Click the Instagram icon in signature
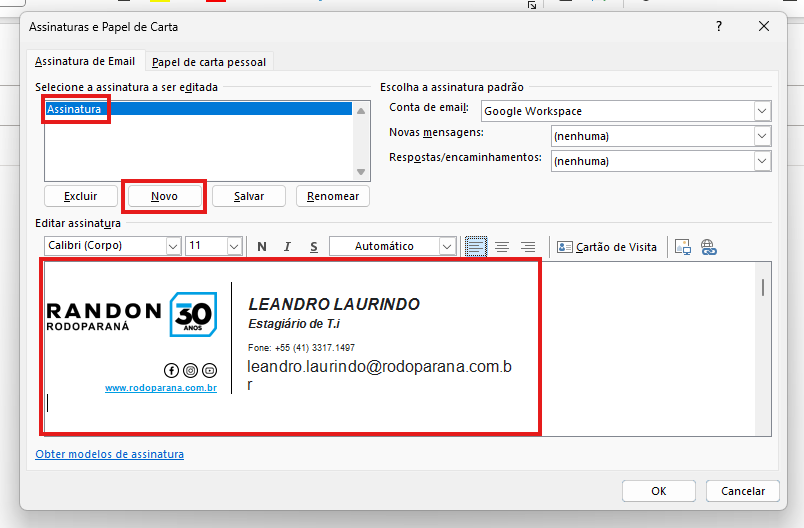Screen dimensions: 804x528 click(x=190, y=370)
